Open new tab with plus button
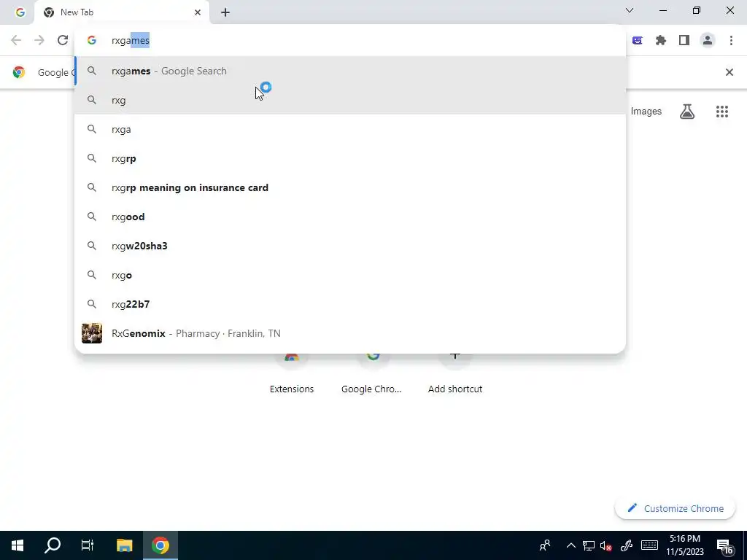Viewport: 747px width, 560px height. 225,12
